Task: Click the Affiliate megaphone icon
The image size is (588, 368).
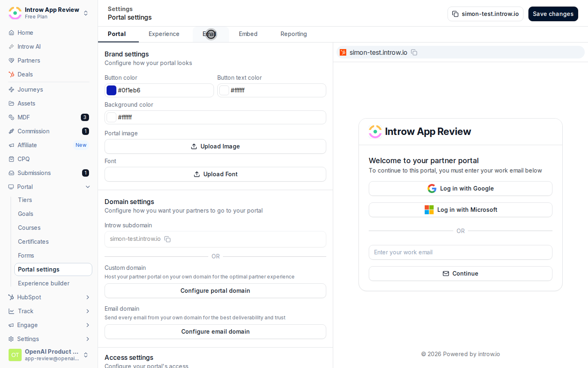Action: point(11,145)
